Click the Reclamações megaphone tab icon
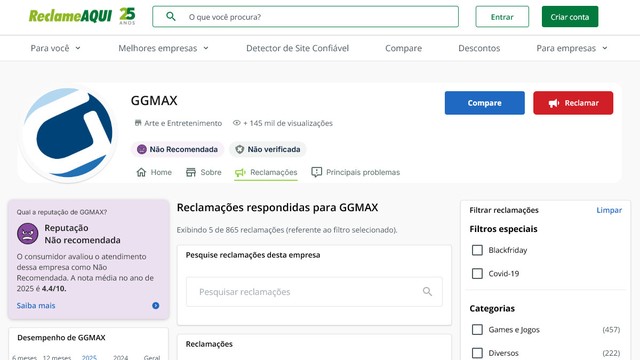The height and width of the screenshot is (360, 640). point(240,173)
